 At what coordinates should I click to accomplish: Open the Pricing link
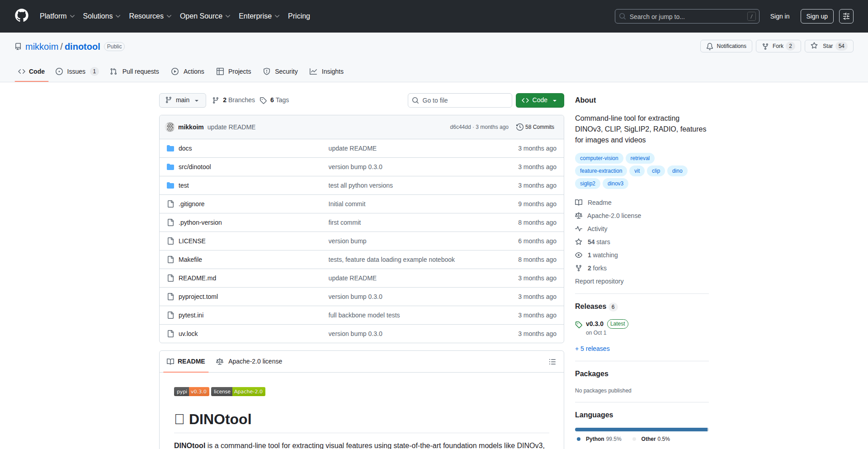(x=299, y=16)
